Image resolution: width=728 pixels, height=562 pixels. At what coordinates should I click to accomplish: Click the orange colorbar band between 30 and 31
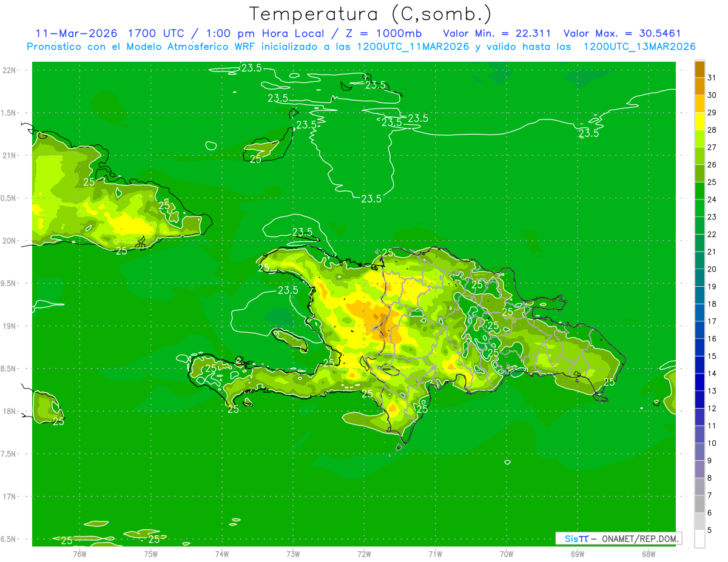[700, 86]
